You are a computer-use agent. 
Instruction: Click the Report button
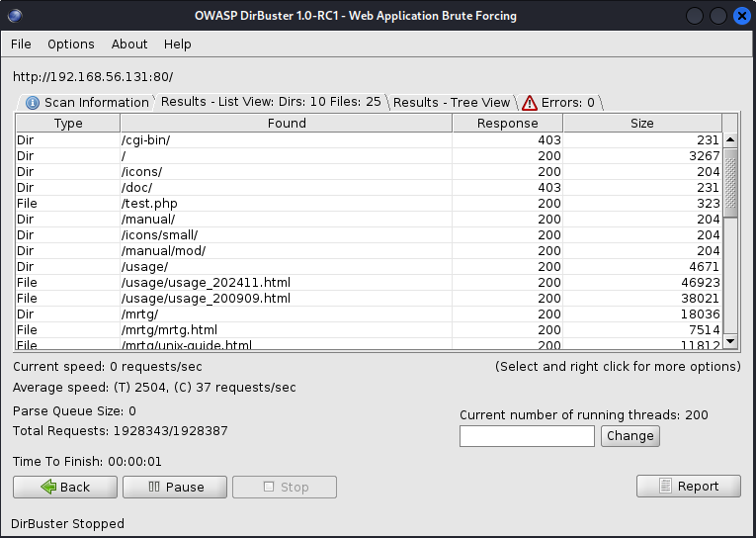(689, 486)
